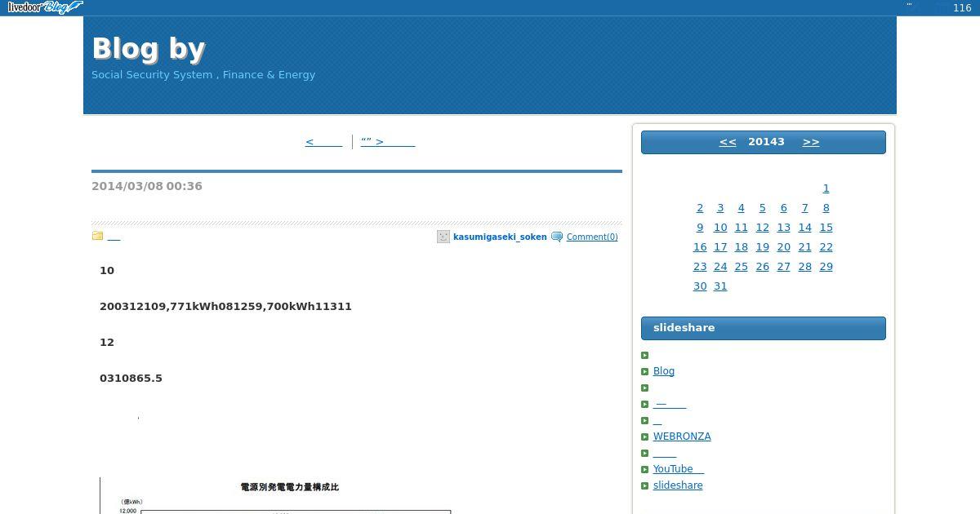Select calendar day 9
Viewport: 980px width, 514px height.
(x=700, y=228)
